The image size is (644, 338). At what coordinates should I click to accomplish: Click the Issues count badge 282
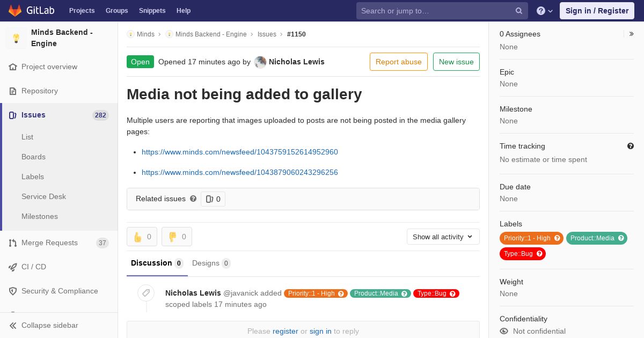click(100, 115)
